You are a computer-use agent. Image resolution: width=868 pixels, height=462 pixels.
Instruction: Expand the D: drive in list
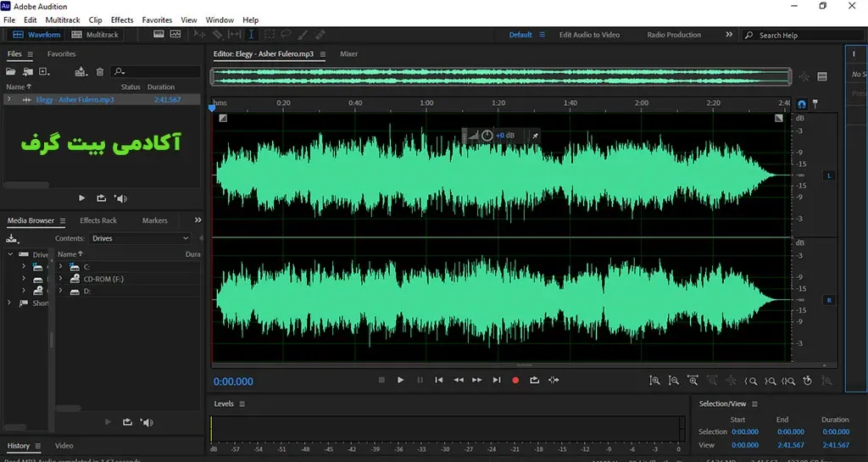[x=61, y=291]
